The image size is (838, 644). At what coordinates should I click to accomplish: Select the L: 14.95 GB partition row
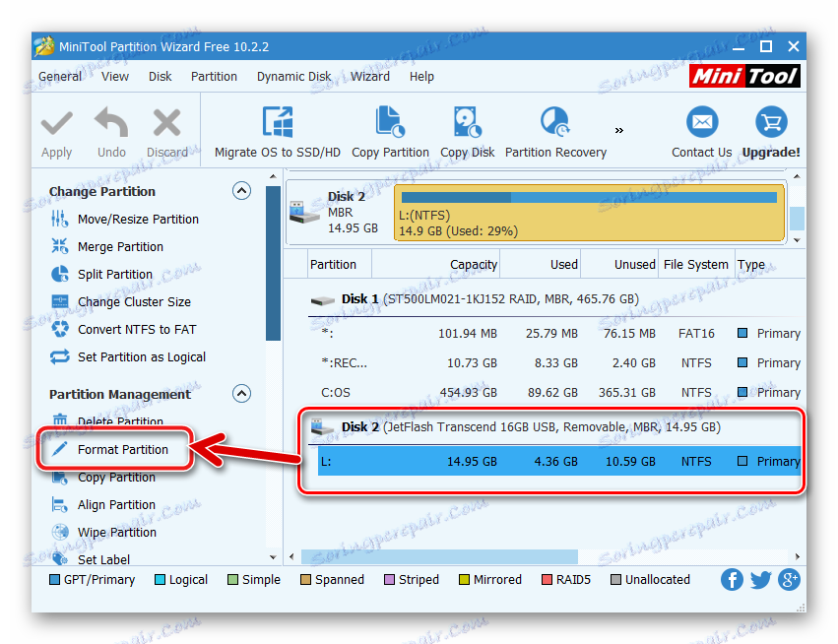(x=559, y=461)
